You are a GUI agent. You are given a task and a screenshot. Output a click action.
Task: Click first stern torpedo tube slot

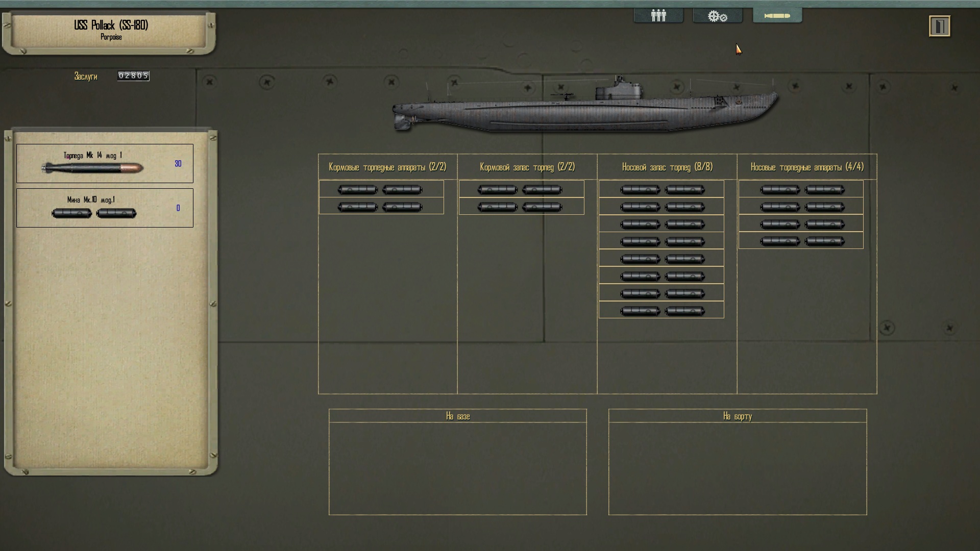(x=381, y=189)
